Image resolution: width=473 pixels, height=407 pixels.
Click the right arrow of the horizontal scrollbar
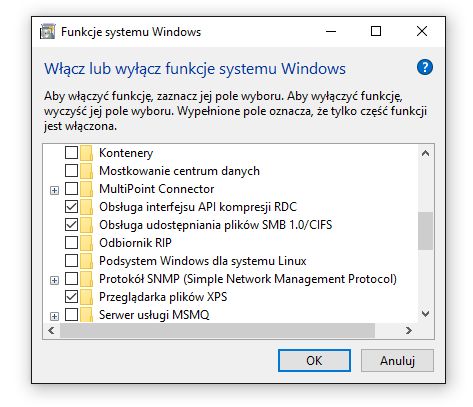[x=409, y=330]
